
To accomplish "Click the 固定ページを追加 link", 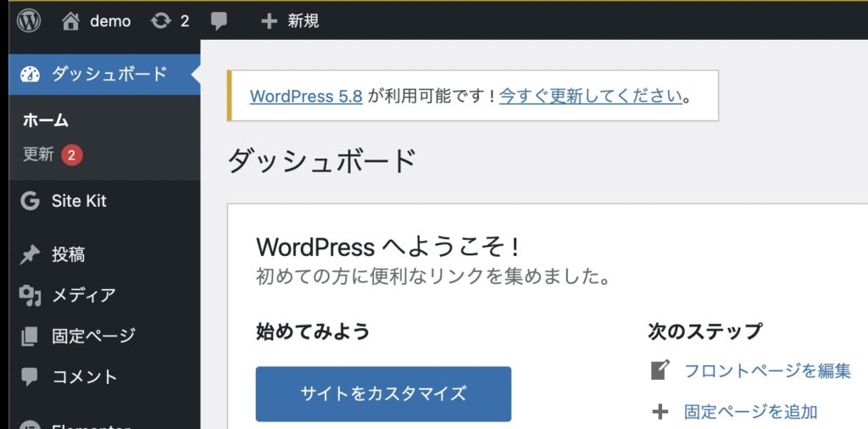I will 750,412.
